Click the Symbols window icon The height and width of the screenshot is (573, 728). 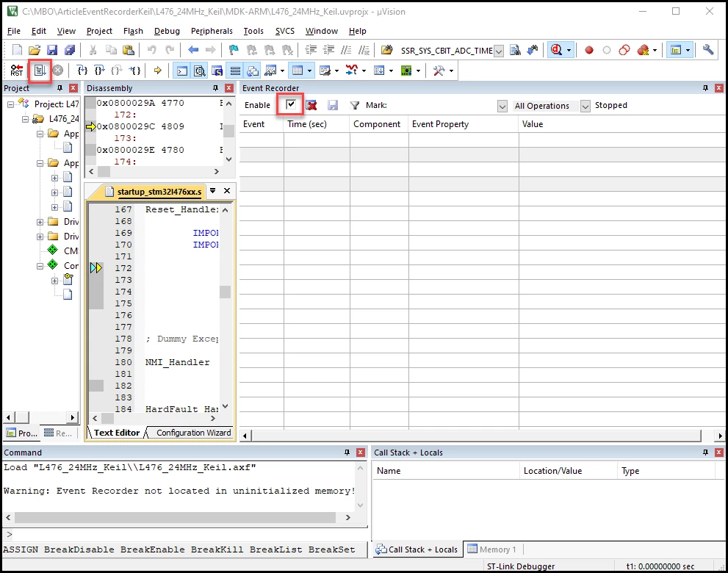(217, 71)
